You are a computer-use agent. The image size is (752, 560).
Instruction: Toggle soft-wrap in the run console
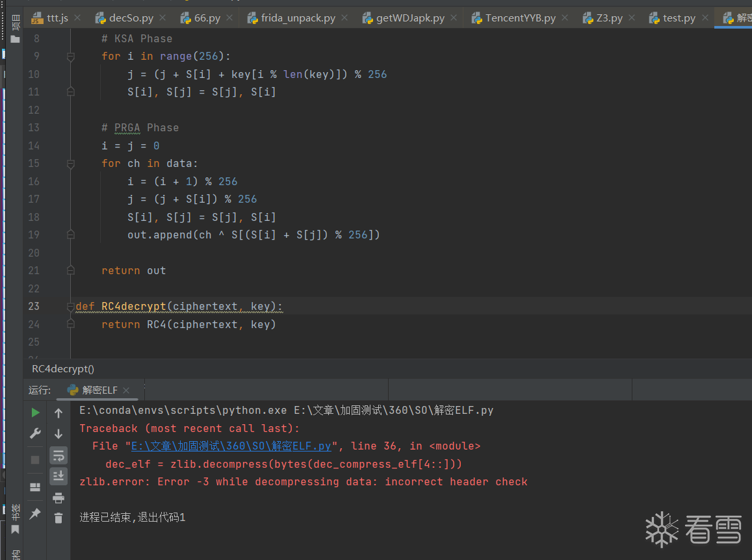coord(58,455)
